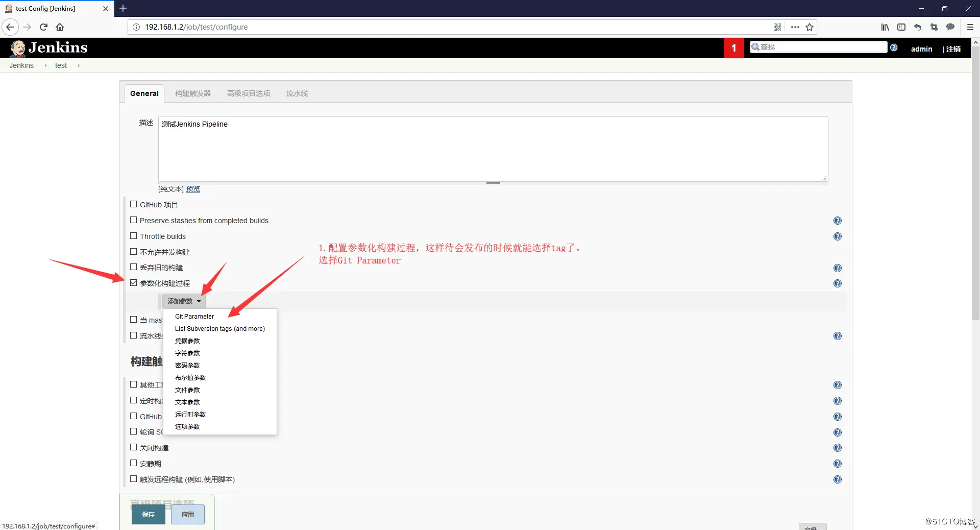Click the 应用 button

coord(188,515)
